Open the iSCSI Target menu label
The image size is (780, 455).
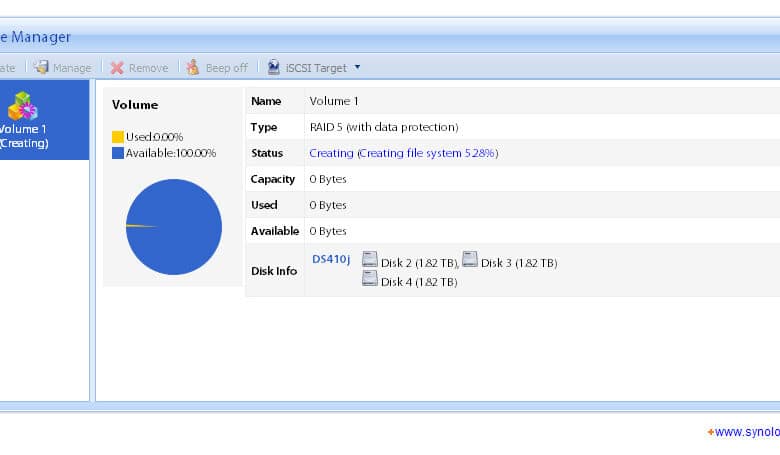click(316, 68)
